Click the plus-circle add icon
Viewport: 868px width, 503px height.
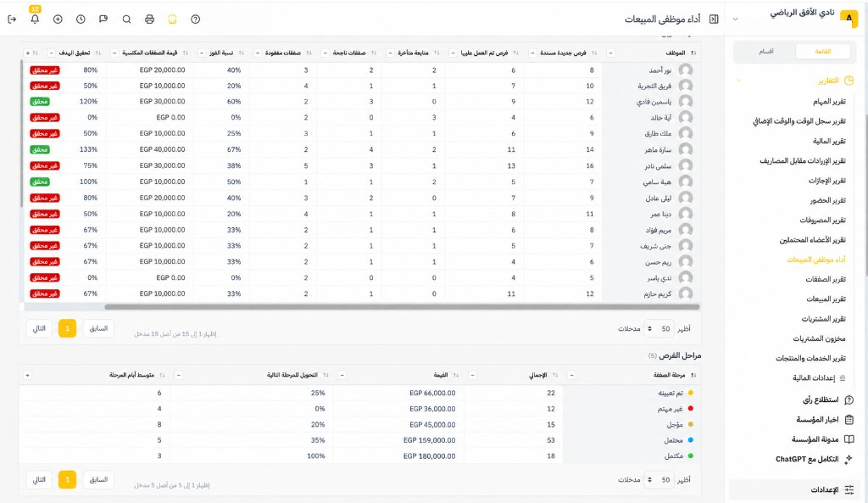tap(58, 20)
